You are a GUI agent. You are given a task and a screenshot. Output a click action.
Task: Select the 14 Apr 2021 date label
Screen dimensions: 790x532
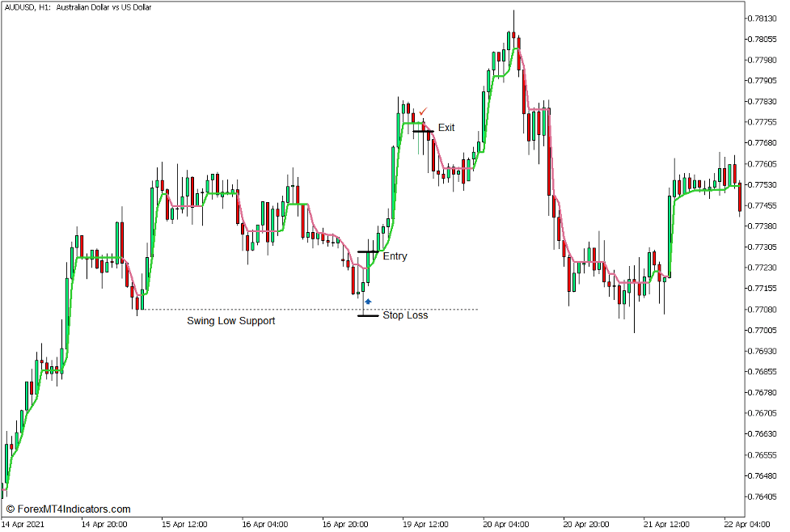point(23,524)
